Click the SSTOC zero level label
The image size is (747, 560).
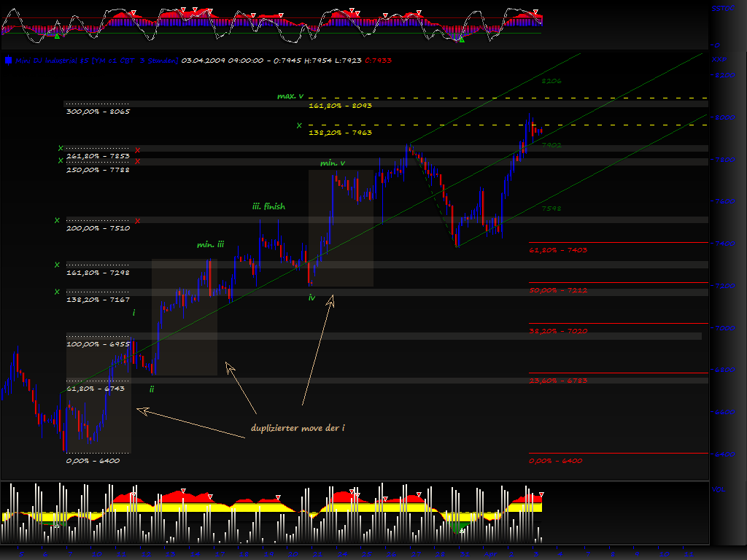717,45
